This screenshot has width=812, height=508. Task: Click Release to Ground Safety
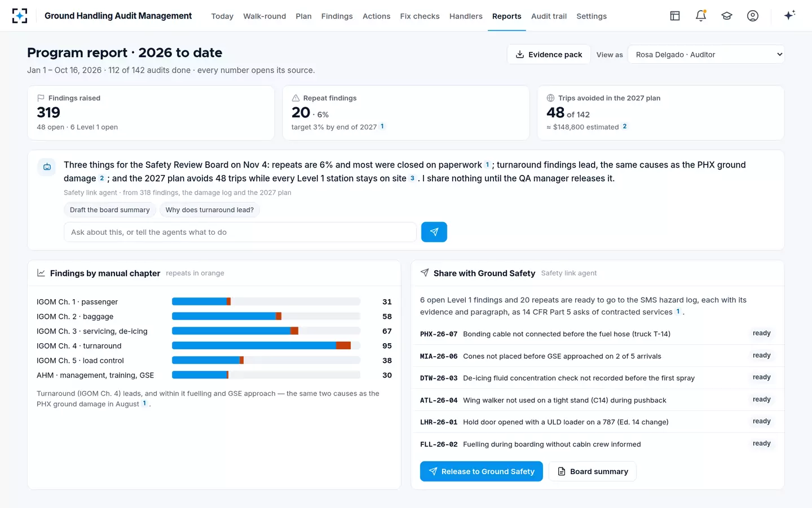[x=482, y=471]
